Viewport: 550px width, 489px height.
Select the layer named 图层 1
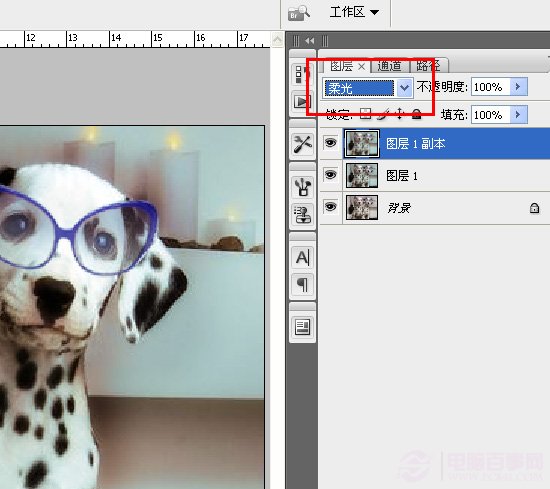[x=434, y=175]
